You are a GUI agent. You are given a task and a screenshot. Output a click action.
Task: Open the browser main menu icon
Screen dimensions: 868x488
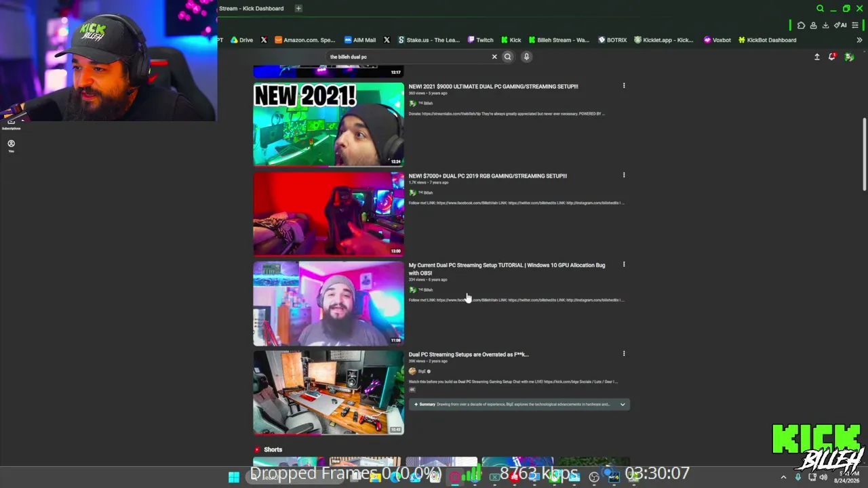(x=855, y=26)
